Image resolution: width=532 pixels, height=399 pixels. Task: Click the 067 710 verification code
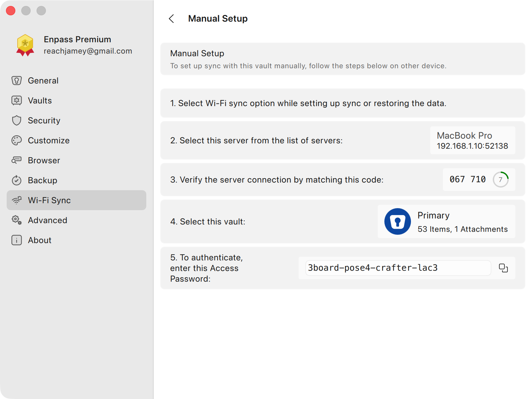coord(467,180)
